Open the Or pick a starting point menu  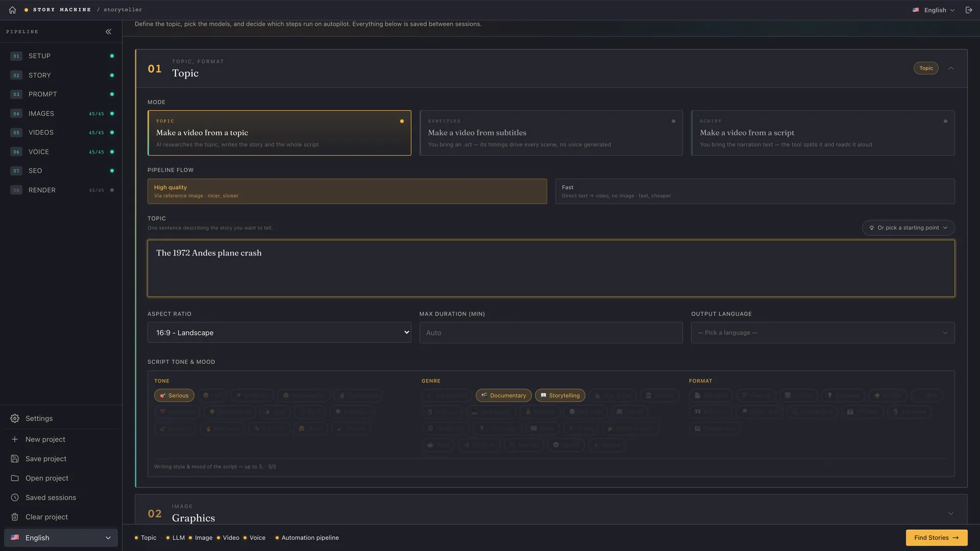(909, 228)
